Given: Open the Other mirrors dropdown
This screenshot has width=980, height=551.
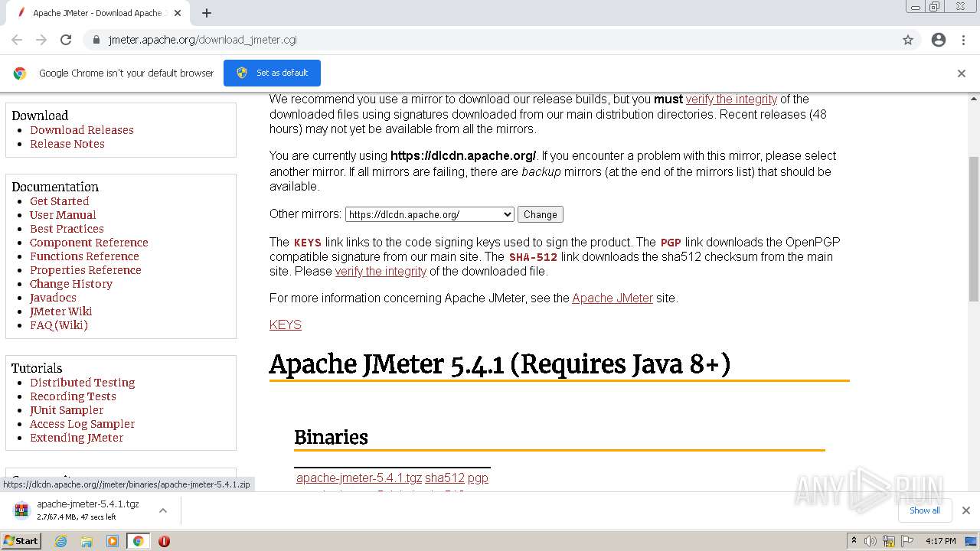Looking at the screenshot, I should (430, 214).
